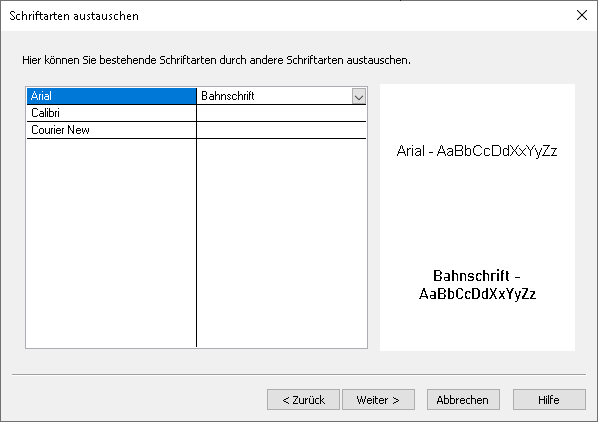Close the Schriftarten austauschen dialog
This screenshot has height=422, width=598.
tap(582, 15)
